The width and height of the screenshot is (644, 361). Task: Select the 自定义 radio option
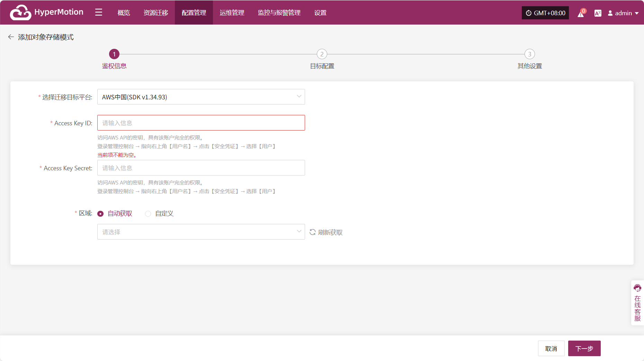click(x=148, y=214)
